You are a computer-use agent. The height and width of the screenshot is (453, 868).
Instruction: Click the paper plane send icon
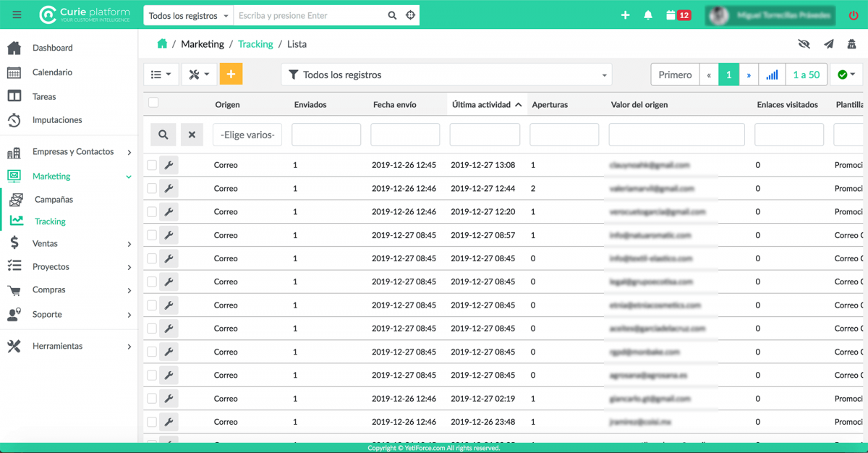tap(829, 44)
